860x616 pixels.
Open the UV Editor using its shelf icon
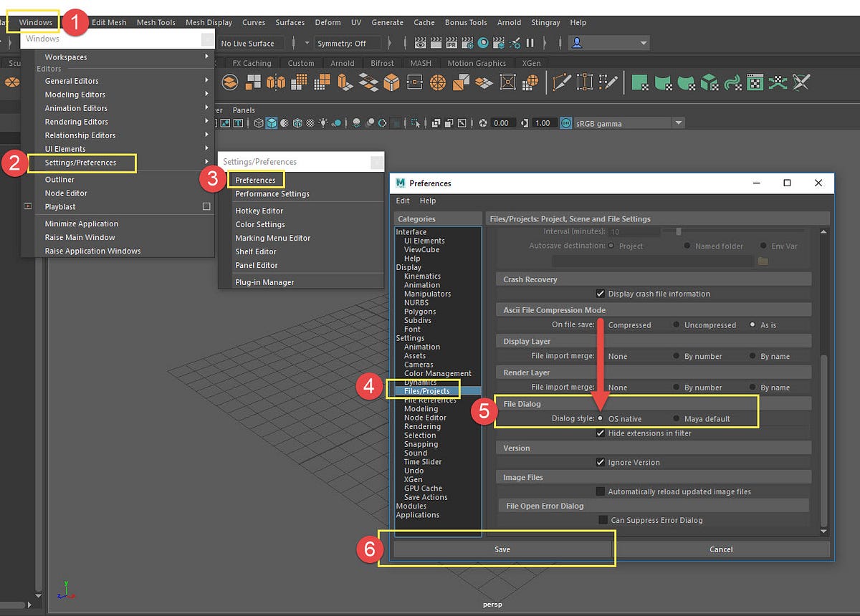[755, 82]
